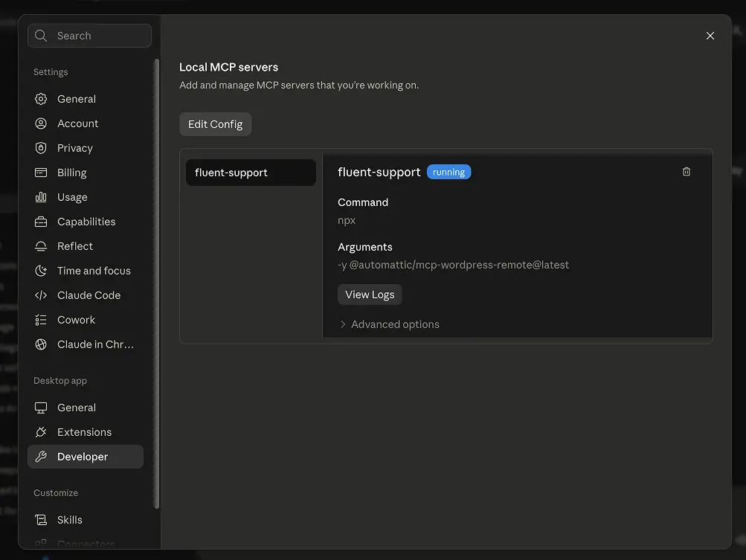
Task: Click into the Search field
Action: 90,36
